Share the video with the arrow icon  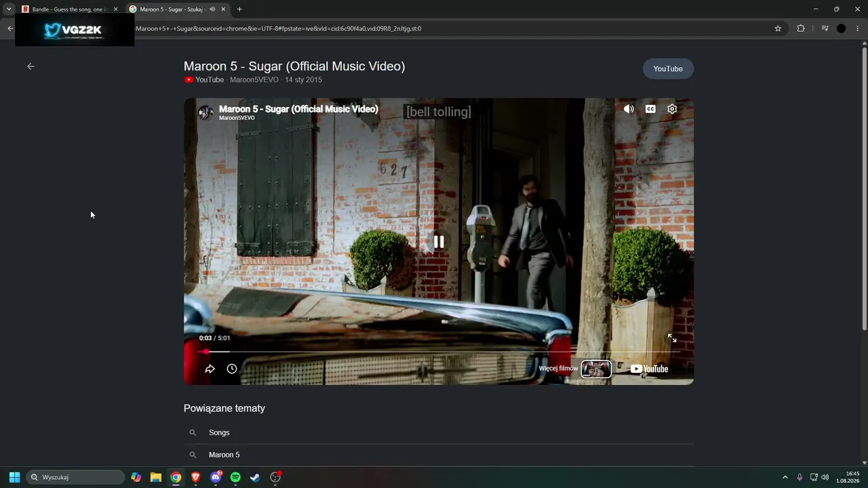pos(210,369)
